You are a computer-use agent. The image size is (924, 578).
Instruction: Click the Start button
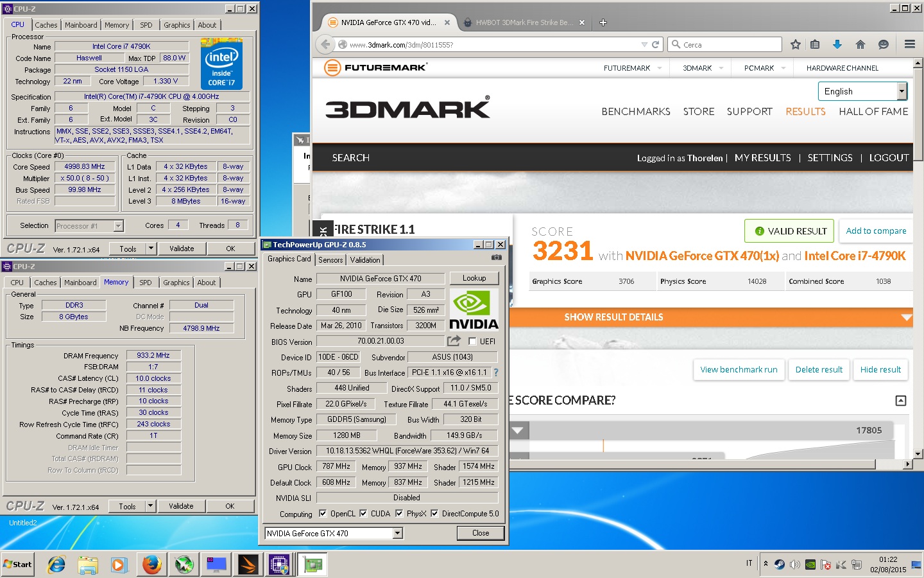pos(18,565)
